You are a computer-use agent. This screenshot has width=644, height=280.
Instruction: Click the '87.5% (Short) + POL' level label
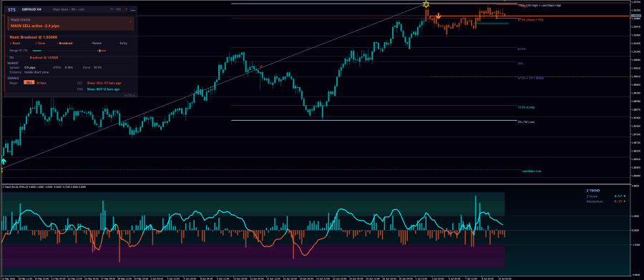(x=531, y=20)
